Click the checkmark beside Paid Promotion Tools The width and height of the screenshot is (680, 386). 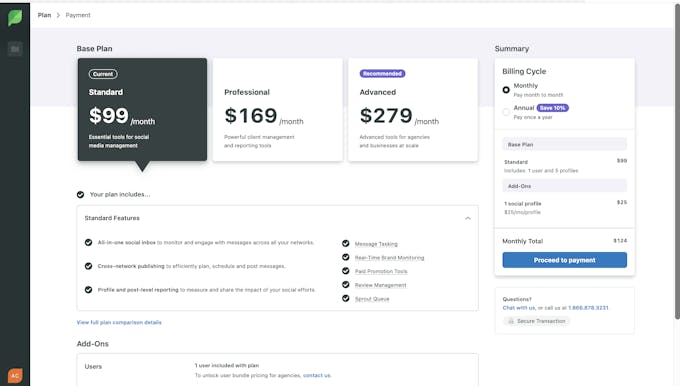point(346,271)
